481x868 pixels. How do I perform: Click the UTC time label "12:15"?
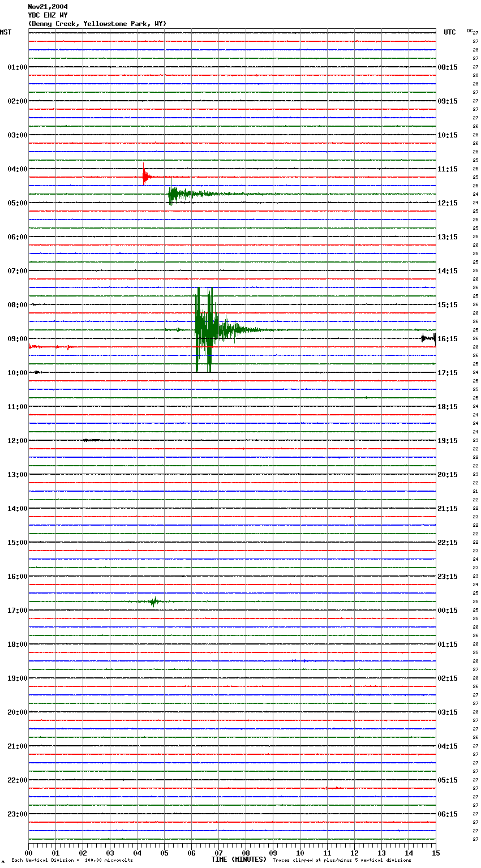coord(448,203)
